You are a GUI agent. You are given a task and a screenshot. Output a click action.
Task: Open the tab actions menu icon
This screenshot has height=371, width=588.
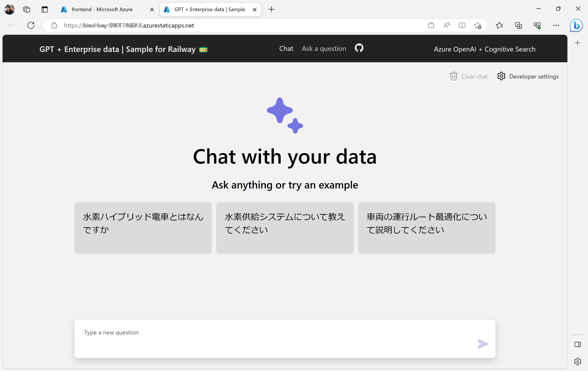[x=44, y=9]
